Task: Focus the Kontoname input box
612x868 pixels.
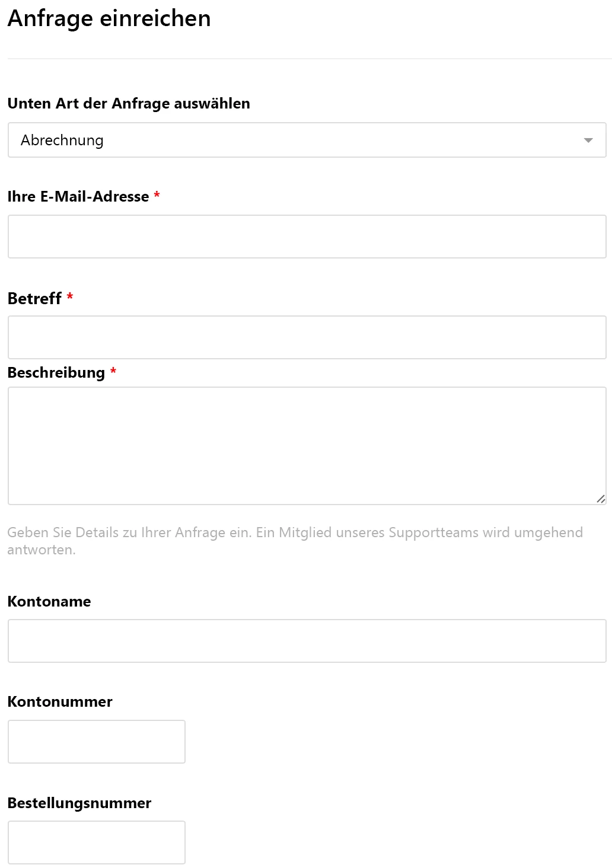Action: [x=307, y=641]
